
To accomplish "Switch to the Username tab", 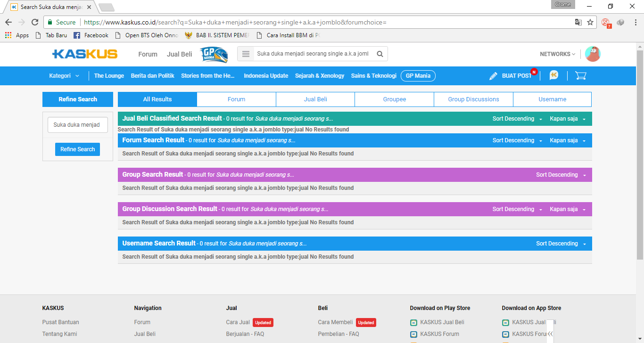I will point(553,99).
